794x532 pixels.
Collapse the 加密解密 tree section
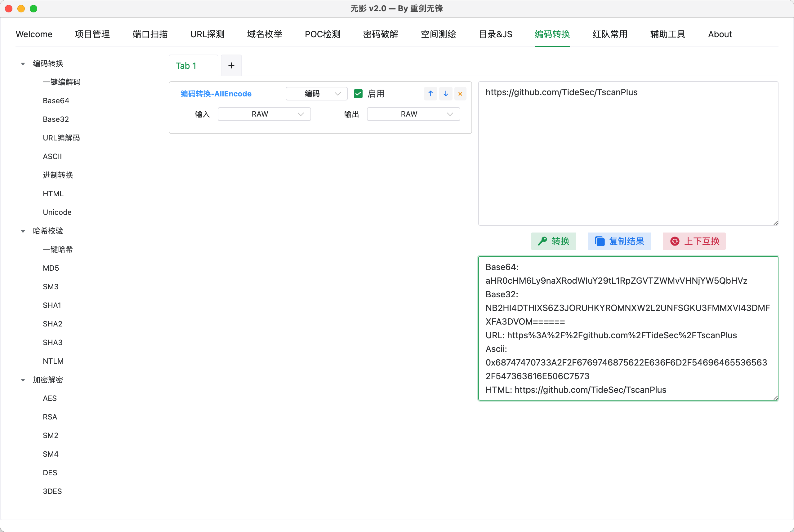pos(23,380)
